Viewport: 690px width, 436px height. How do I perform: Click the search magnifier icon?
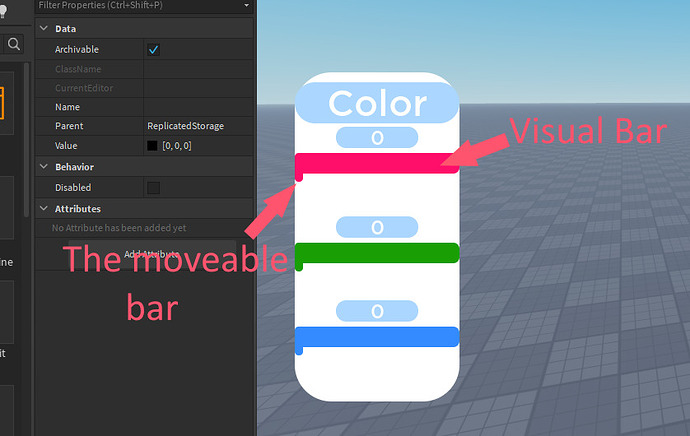pyautogui.click(x=14, y=44)
